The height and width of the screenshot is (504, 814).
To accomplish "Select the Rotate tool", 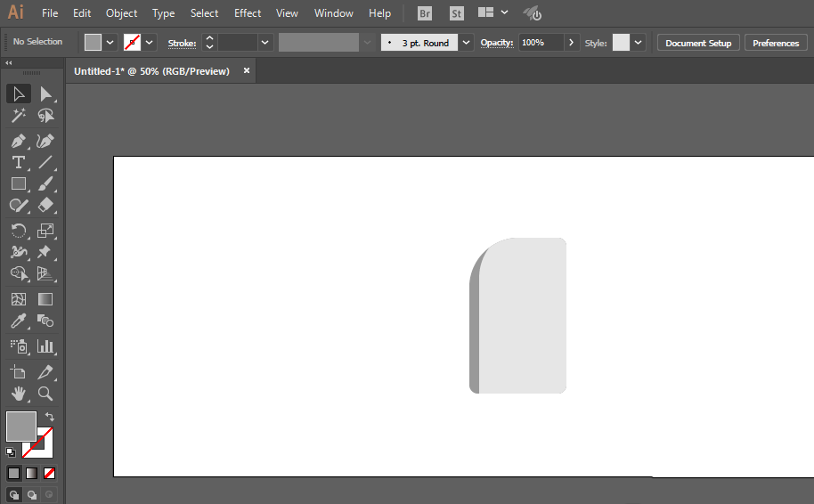I will point(18,231).
